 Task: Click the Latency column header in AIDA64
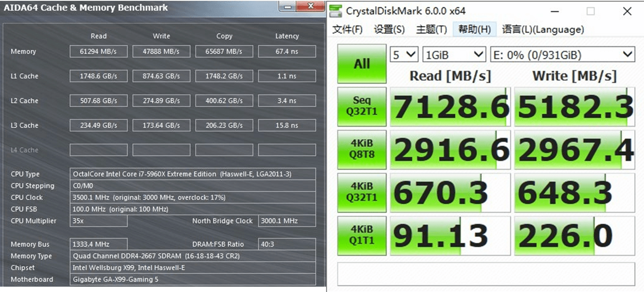coord(287,36)
